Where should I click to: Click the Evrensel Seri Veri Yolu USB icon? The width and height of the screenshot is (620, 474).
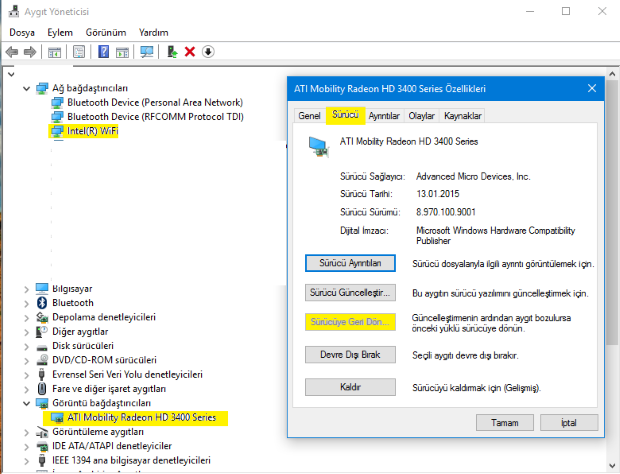click(42, 374)
